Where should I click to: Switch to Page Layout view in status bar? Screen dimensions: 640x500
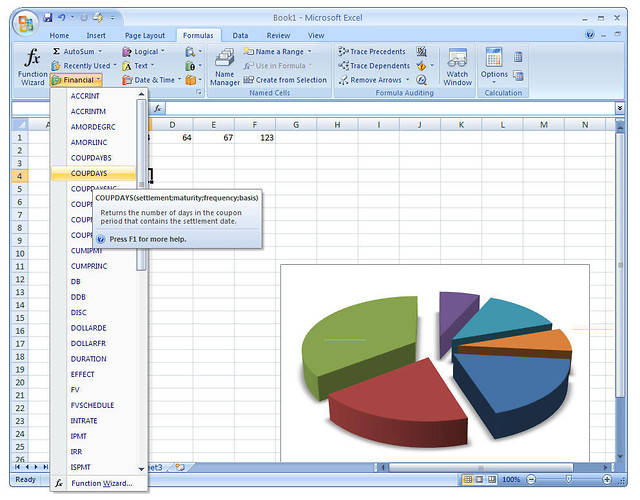click(480, 480)
